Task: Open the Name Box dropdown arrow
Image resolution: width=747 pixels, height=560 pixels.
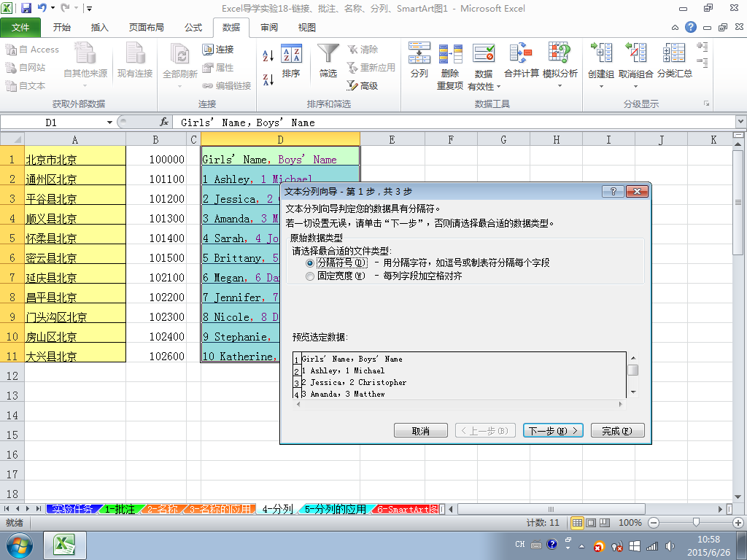Action: pyautogui.click(x=109, y=122)
